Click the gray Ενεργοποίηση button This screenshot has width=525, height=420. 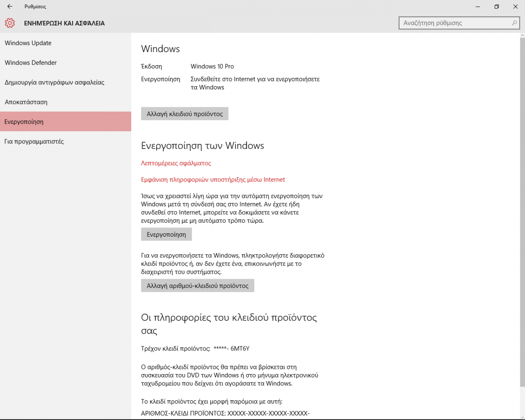(166, 234)
